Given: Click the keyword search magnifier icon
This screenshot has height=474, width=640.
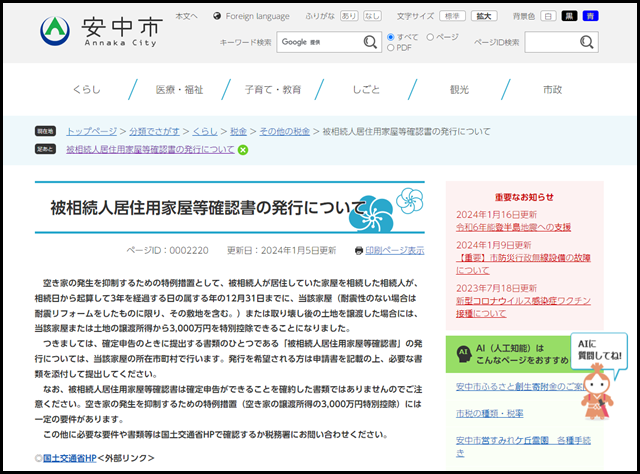Looking at the screenshot, I should (x=370, y=42).
